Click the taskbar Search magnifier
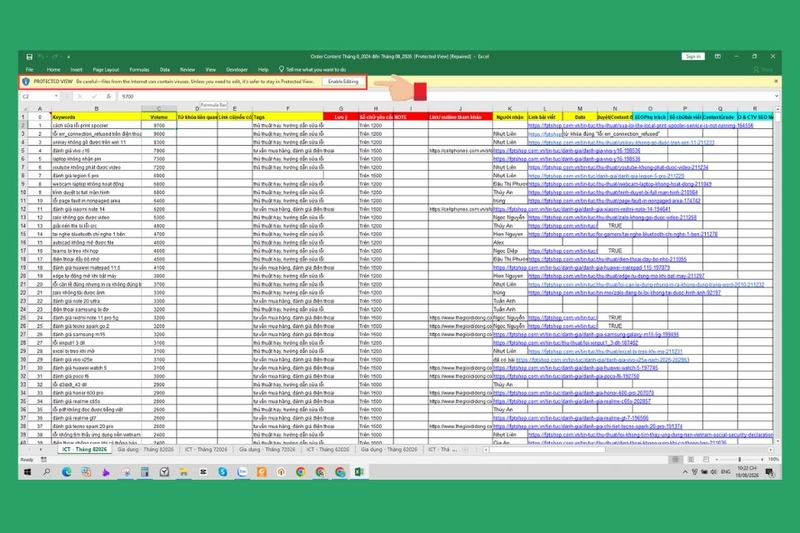800x533 pixels. 47,472
